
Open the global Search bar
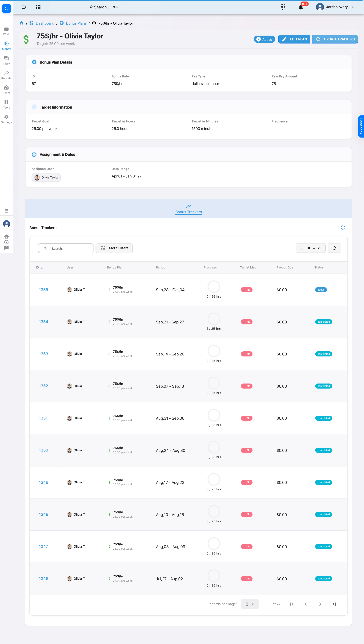tap(105, 7)
